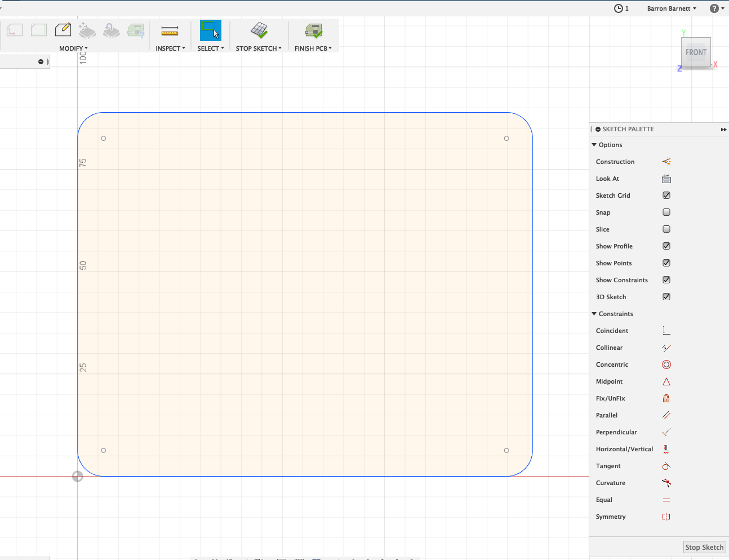Click the Finish PCB toolbar icon
This screenshot has width=729, height=560.
313,31
